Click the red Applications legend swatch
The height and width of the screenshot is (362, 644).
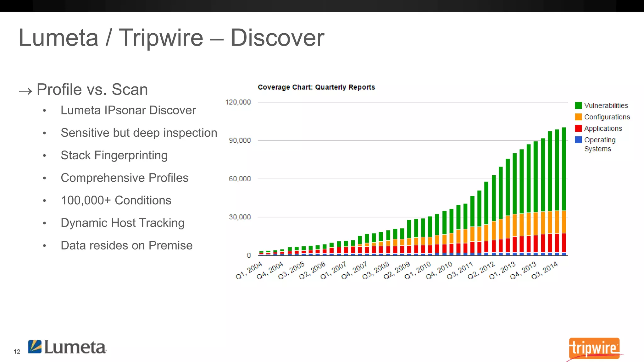click(x=578, y=128)
